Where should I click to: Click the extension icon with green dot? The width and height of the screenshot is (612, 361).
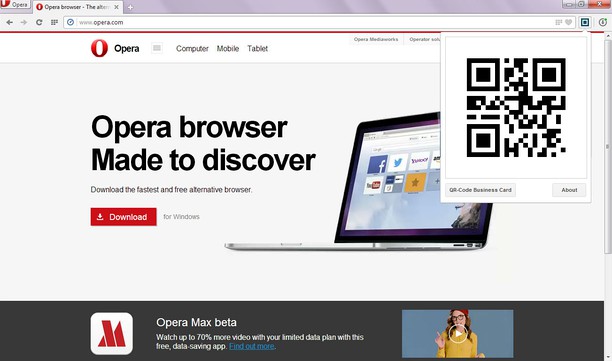point(603,22)
